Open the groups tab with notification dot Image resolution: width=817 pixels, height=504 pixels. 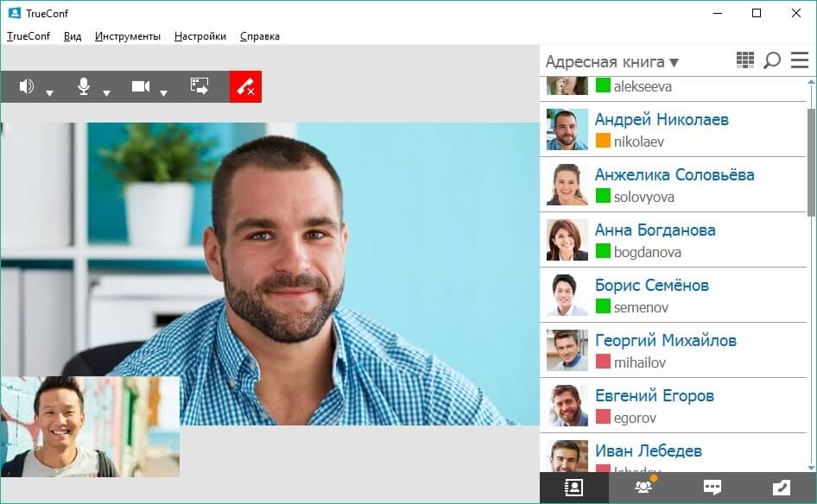(643, 488)
